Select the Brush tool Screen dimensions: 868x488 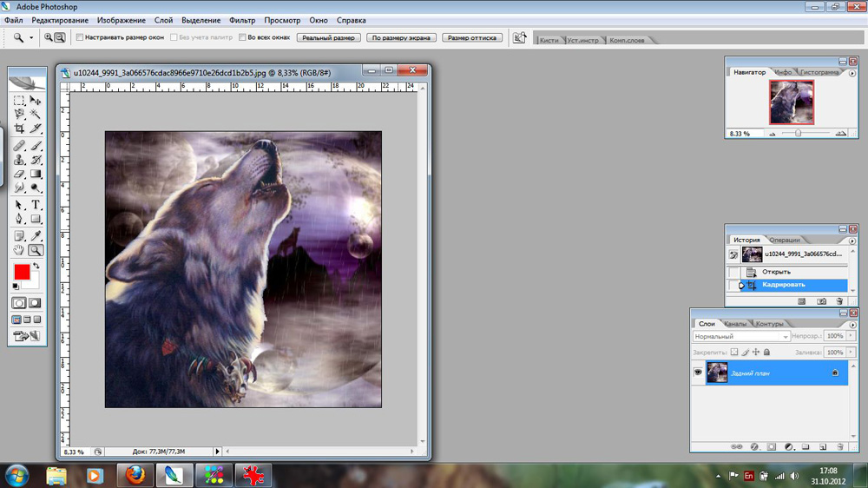(36, 146)
